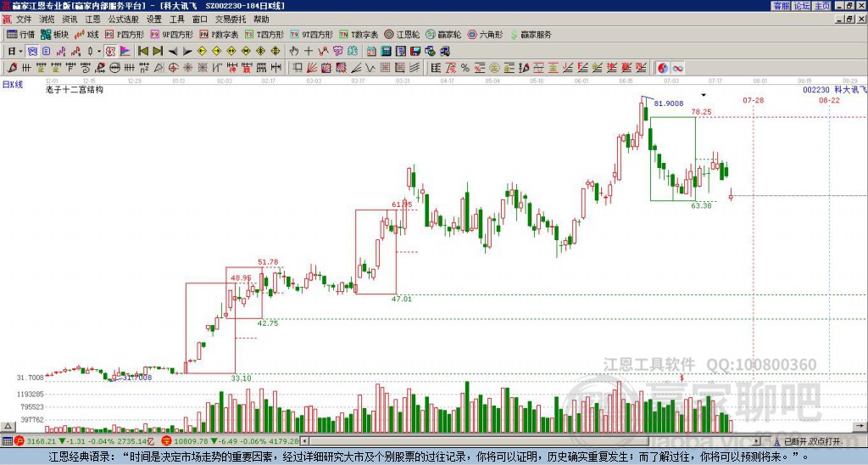The height and width of the screenshot is (465, 868).
Task: Select the circled 金 golden ratio icon
Action: point(494,68)
